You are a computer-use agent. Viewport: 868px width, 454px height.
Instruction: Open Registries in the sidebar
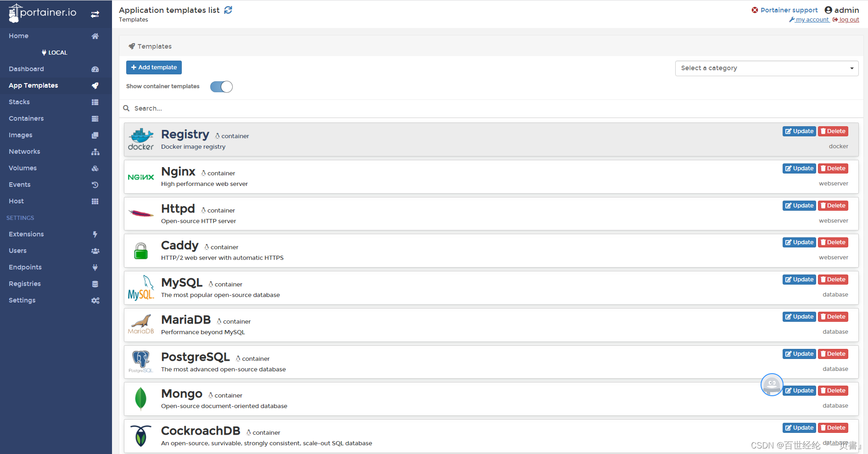(x=25, y=284)
